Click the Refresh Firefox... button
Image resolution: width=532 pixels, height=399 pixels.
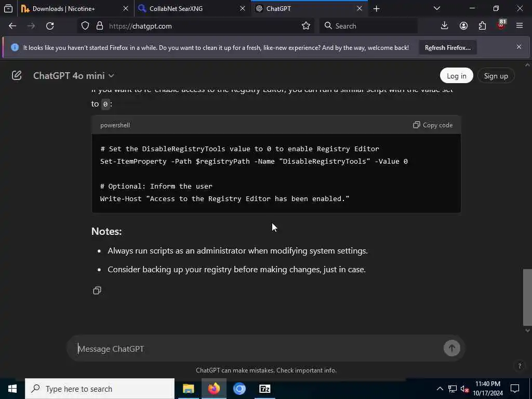point(447,47)
